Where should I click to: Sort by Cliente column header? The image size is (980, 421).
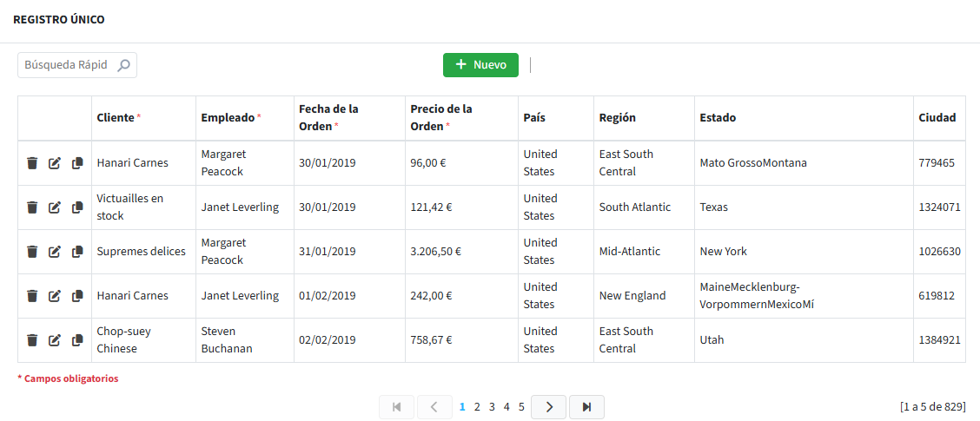116,118
